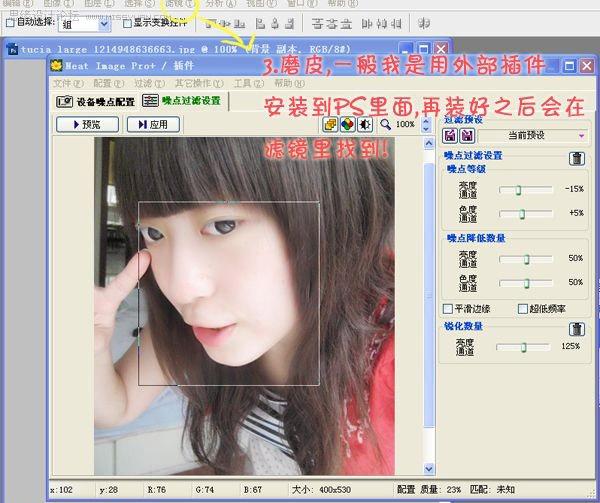Switch to the 设备噪点配置 tab
The width and height of the screenshot is (600, 503).
click(96, 101)
